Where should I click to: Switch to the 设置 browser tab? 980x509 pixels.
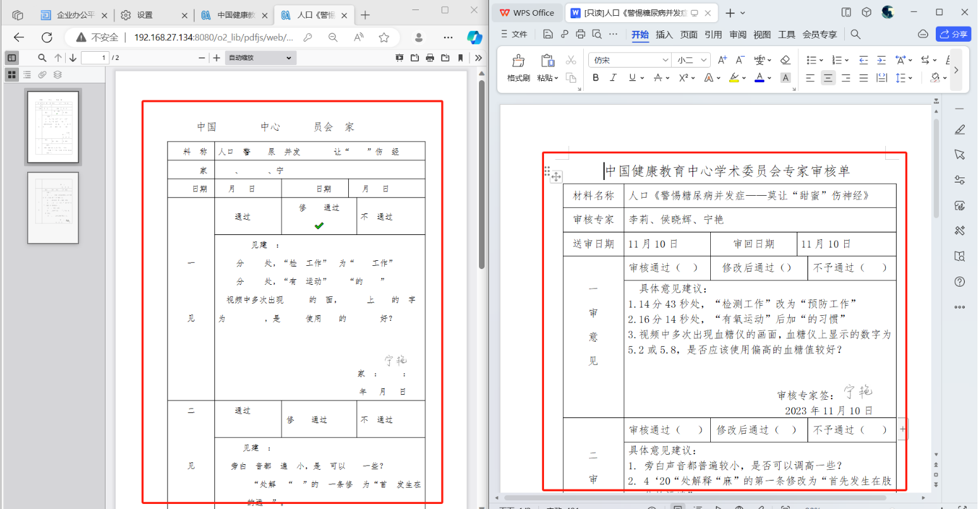click(154, 15)
